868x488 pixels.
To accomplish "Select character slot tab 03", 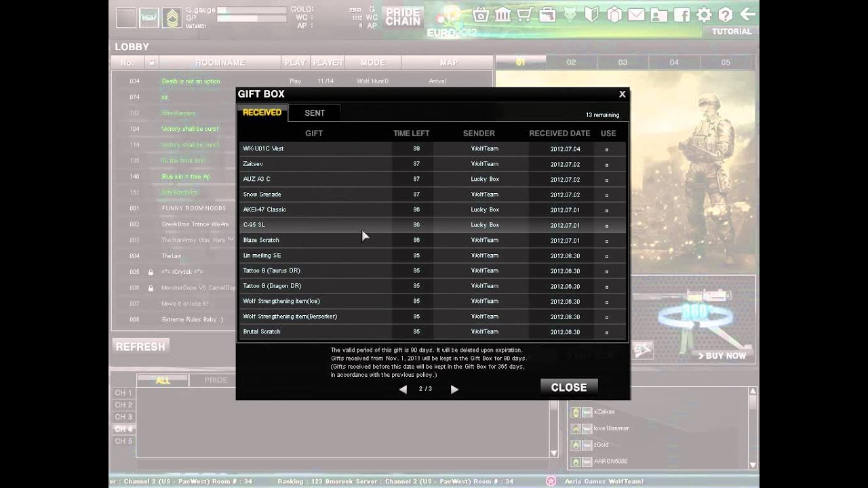I will [x=623, y=62].
